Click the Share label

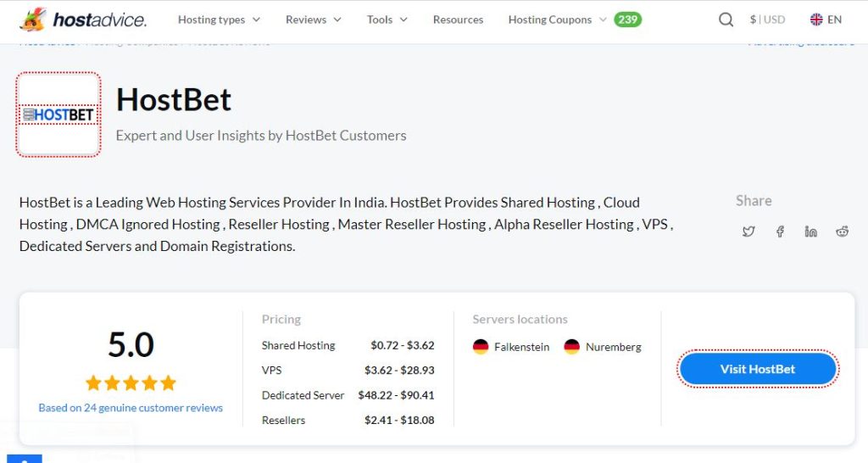coord(754,200)
